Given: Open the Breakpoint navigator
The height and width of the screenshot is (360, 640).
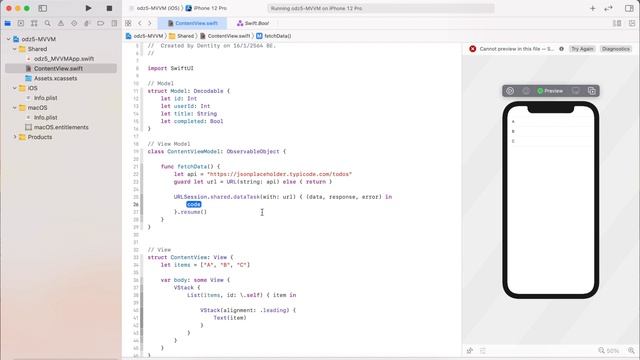Looking at the screenshot, I should point(100,23).
